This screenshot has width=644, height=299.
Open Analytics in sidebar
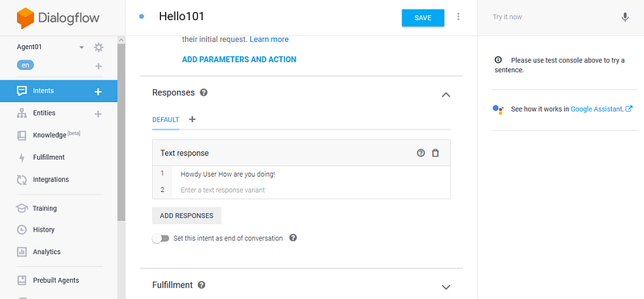[47, 252]
